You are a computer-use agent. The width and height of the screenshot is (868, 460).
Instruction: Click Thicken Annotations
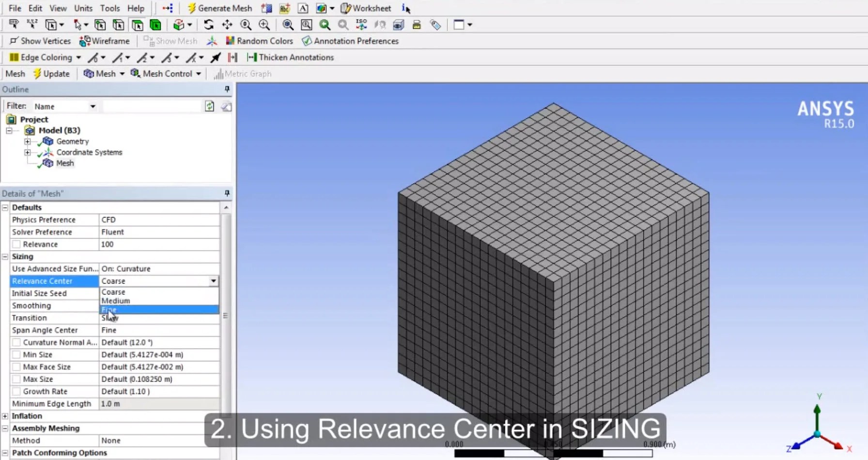coord(290,57)
